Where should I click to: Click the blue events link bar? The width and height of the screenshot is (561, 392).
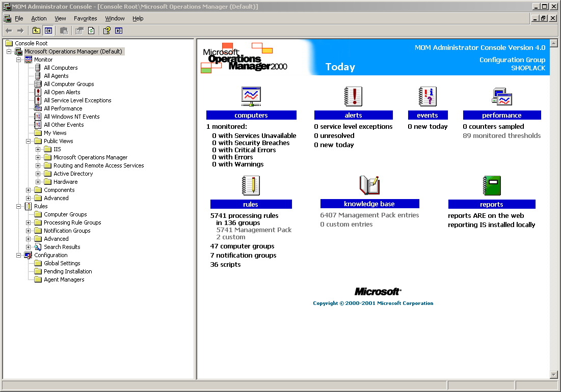pos(428,115)
